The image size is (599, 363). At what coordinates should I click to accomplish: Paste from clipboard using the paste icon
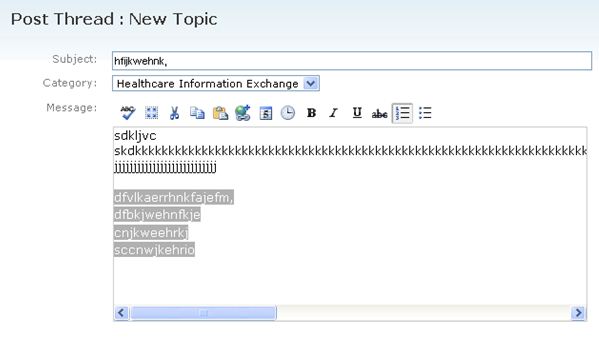[220, 113]
